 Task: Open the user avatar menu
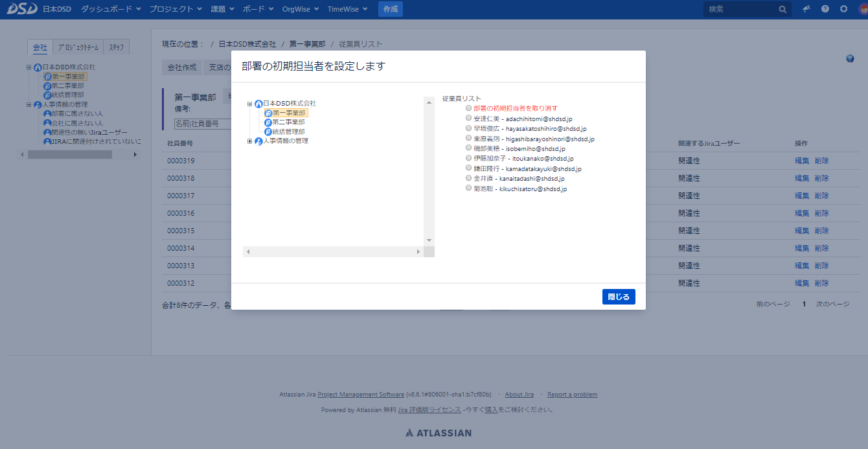pos(862,9)
